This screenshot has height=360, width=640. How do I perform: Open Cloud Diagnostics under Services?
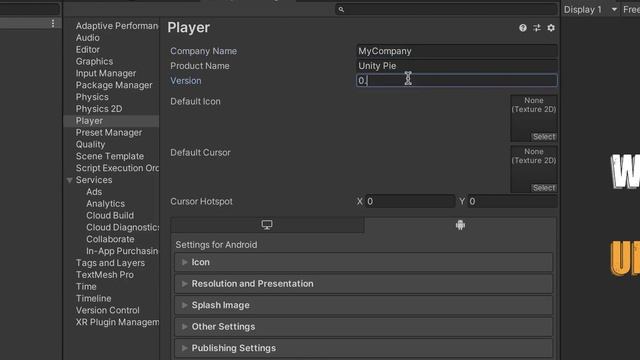[122, 227]
